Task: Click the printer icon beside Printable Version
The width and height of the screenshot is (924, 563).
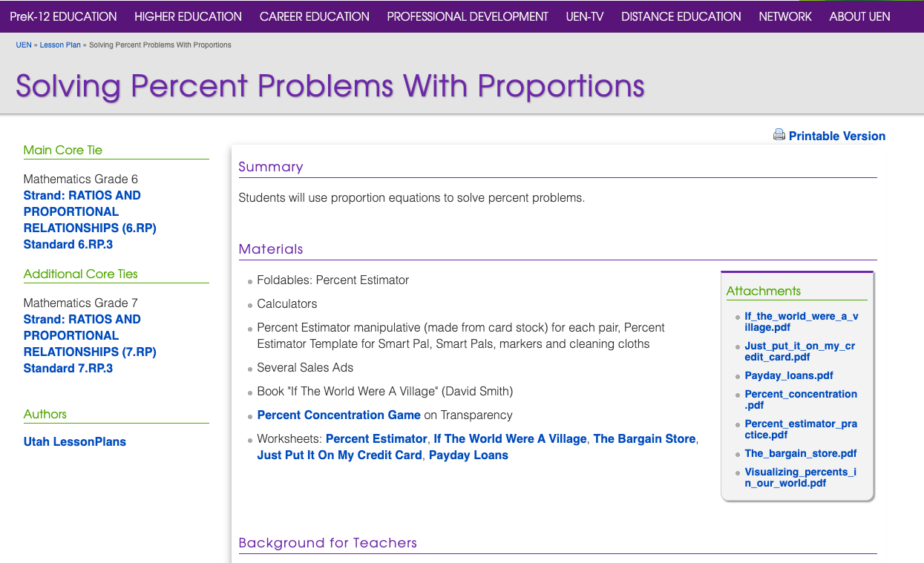Action: [x=779, y=135]
